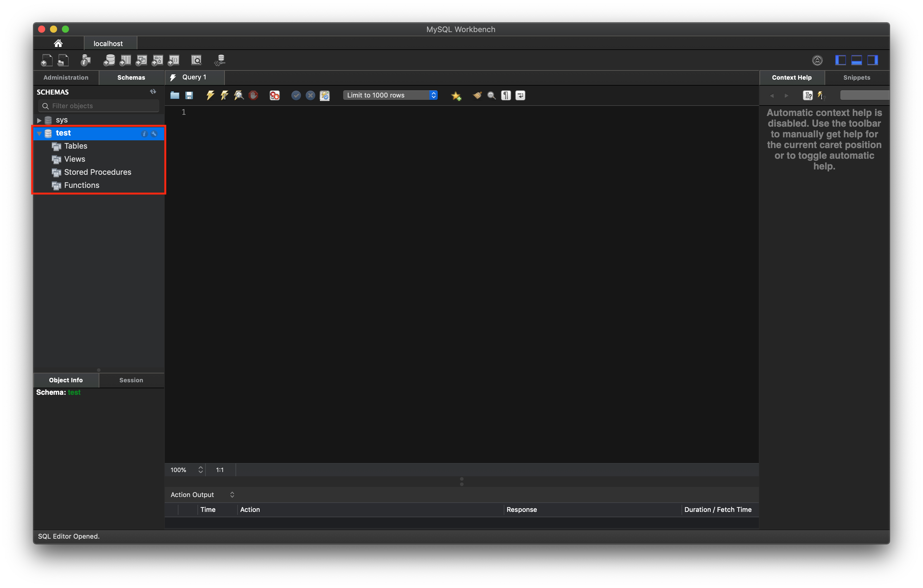Toggle word wrap in editor
Viewport: 923px width, 588px height.
click(520, 95)
